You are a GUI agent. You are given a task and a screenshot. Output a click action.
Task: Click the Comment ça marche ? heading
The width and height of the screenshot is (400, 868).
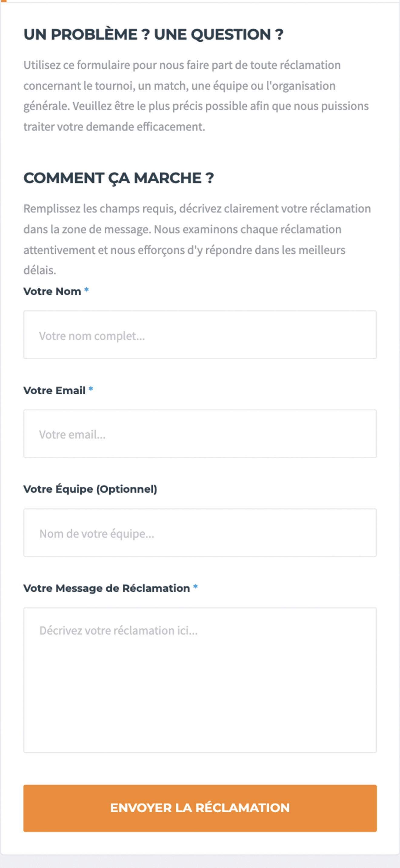tap(118, 178)
